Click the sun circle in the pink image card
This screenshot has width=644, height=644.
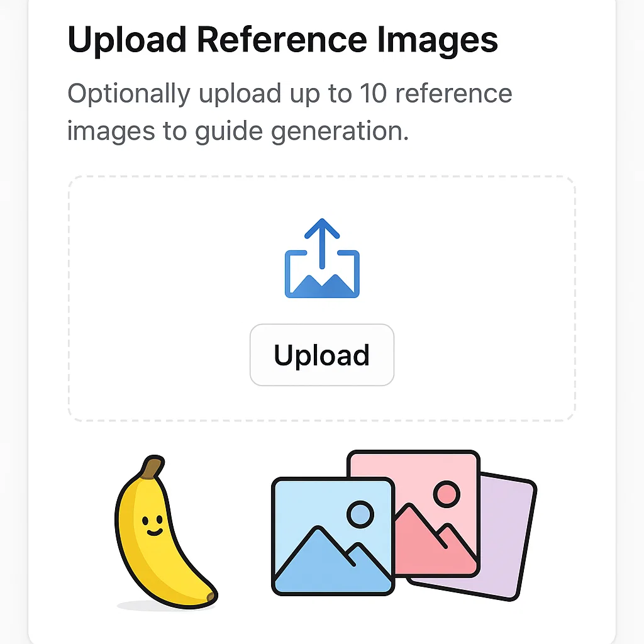[447, 494]
